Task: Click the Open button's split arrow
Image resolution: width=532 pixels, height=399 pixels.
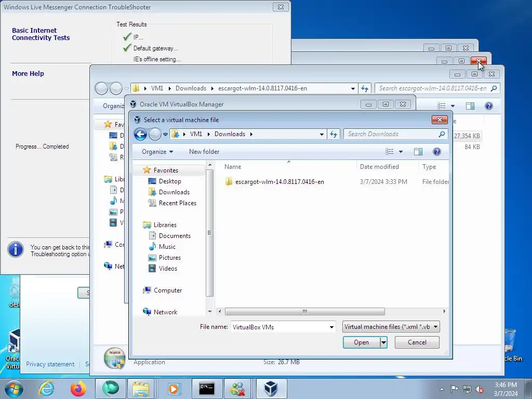Action: [x=383, y=342]
